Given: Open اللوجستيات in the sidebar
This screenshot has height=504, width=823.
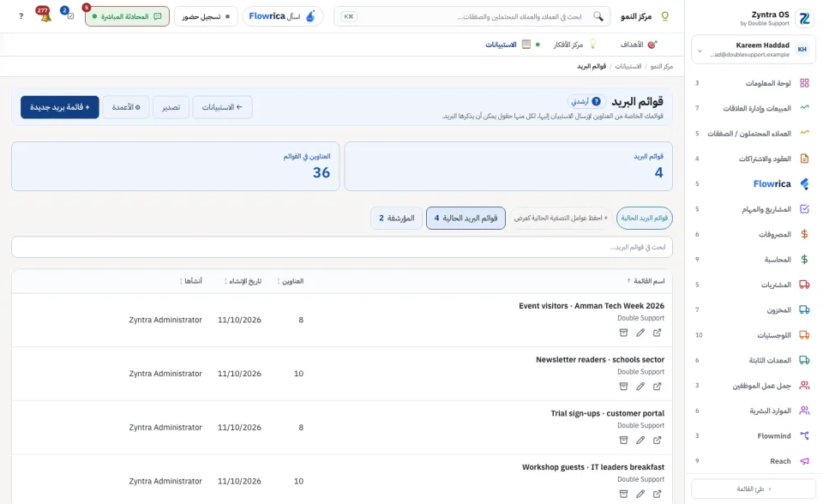Looking at the screenshot, I should pos(754,335).
